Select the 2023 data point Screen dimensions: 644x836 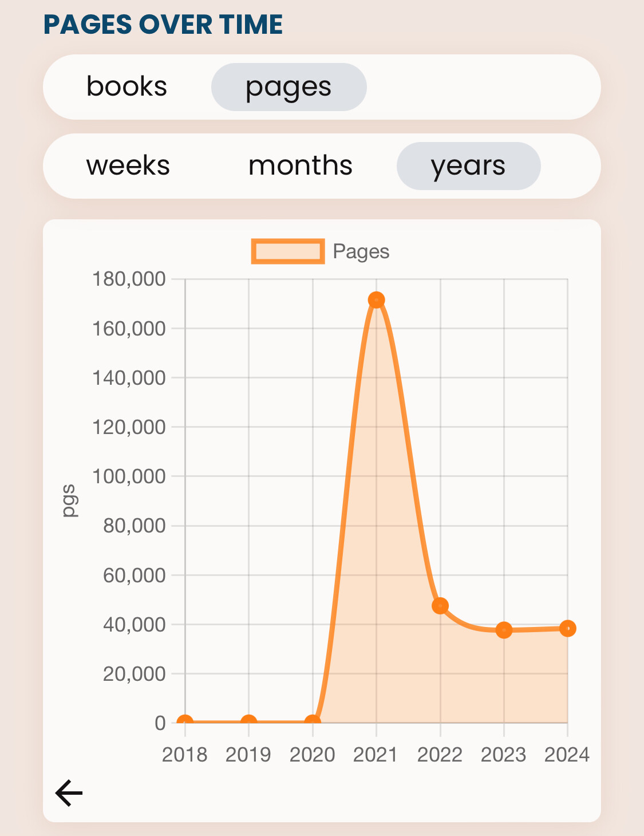(504, 630)
